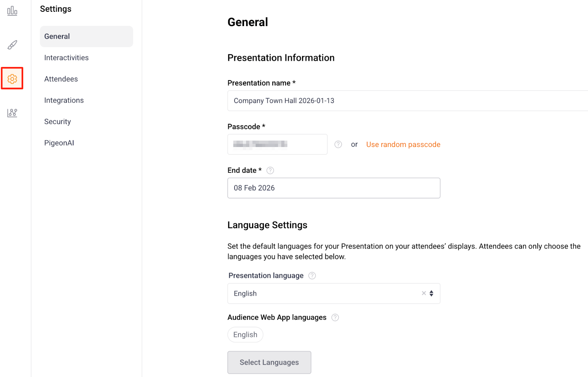
Task: Open the Attendees settings section
Action: point(61,79)
